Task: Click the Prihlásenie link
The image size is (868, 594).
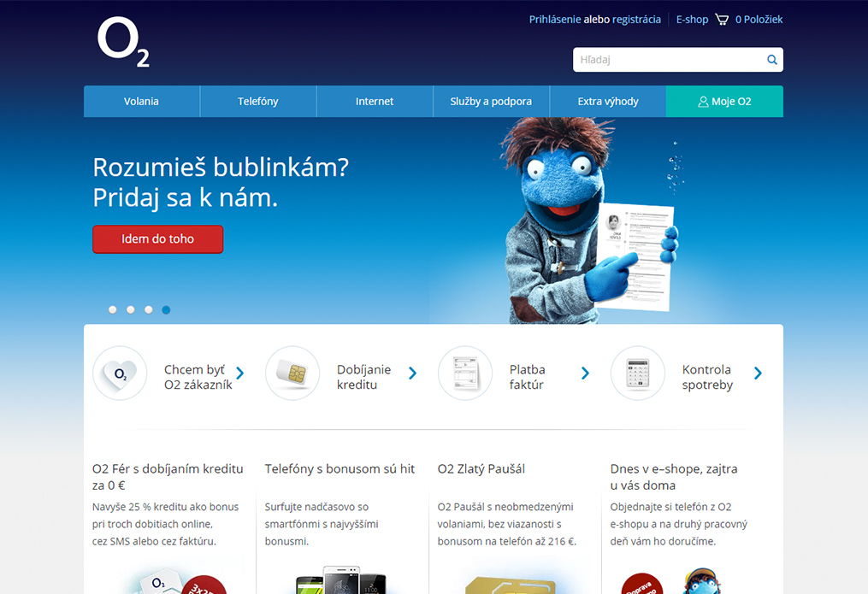Action: [555, 20]
